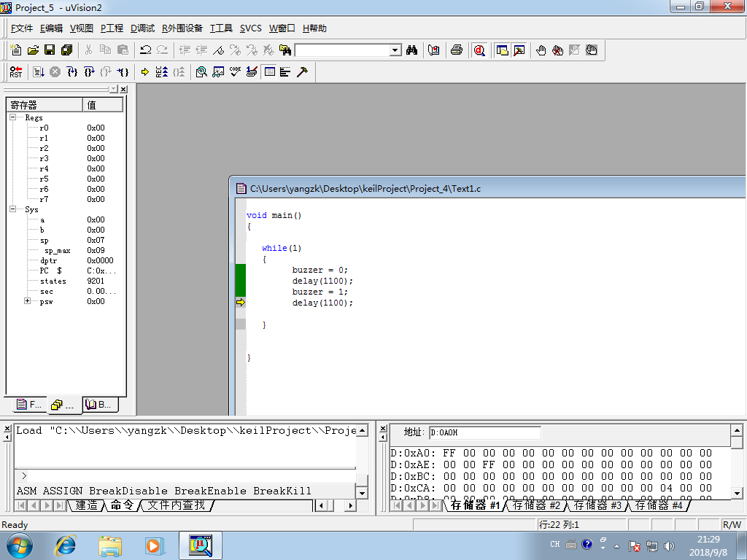Click the 寄存器 column header
Viewport: 747px width, 560px height.
[x=44, y=105]
